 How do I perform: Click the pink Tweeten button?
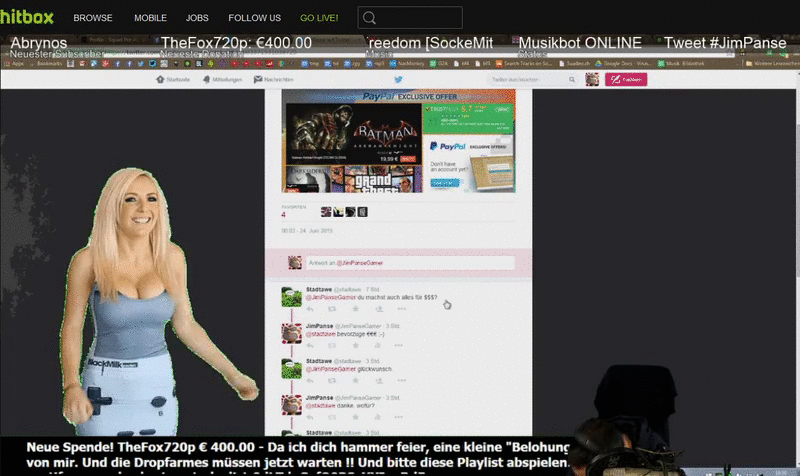coord(626,80)
